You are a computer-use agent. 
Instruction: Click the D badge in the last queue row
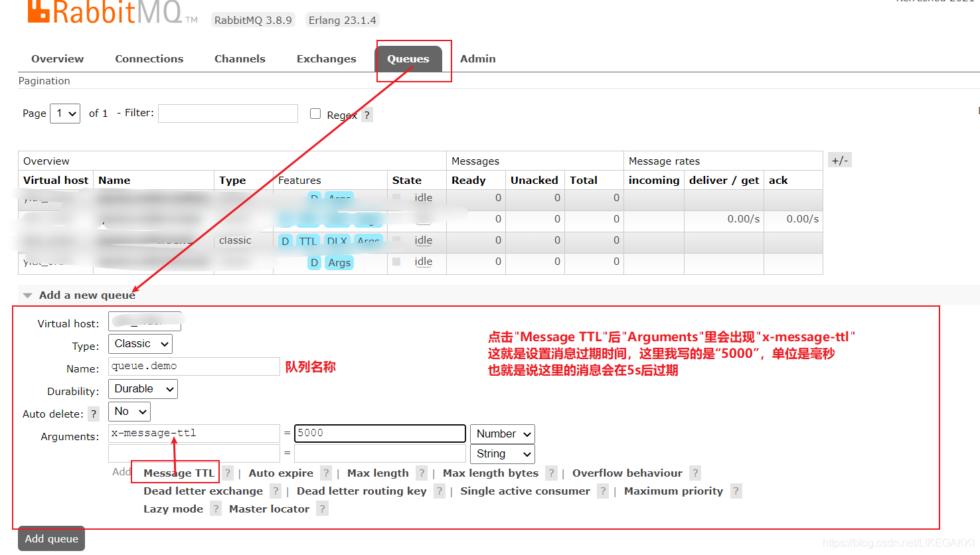point(314,262)
